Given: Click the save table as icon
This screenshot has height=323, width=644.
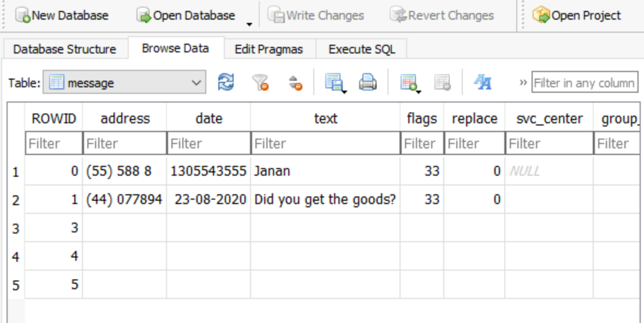Looking at the screenshot, I should coord(334,82).
